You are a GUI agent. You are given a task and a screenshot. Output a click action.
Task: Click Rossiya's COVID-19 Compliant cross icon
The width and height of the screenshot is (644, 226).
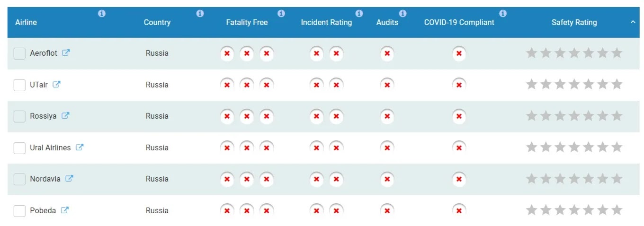(459, 116)
